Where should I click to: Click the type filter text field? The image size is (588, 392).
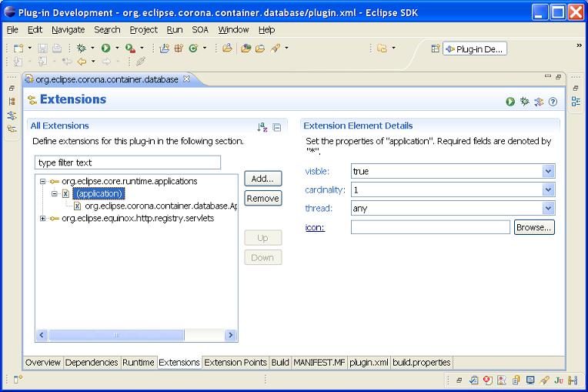(x=128, y=162)
